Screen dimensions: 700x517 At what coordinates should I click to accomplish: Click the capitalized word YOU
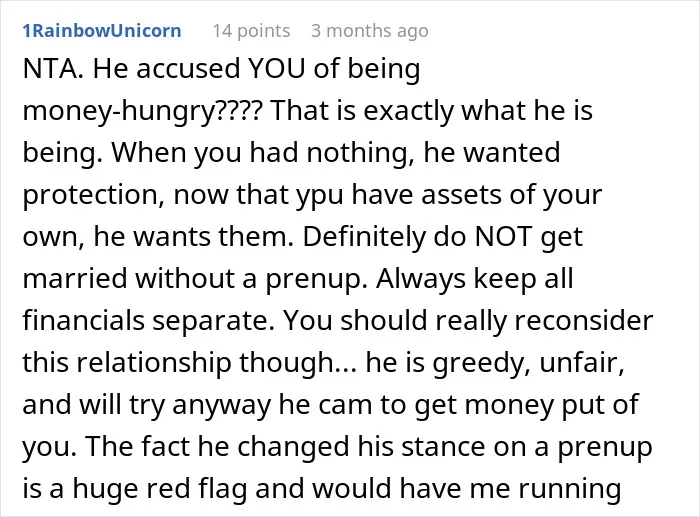(276, 69)
